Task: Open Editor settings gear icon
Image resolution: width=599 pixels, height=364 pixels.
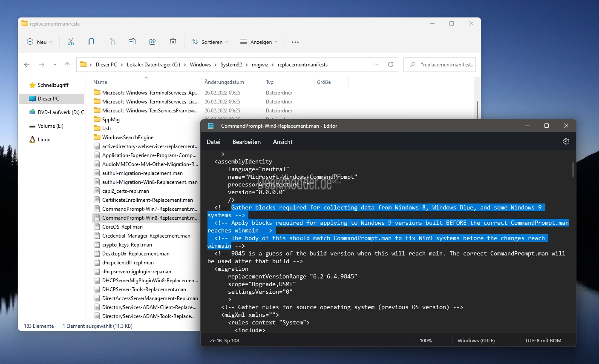Action: [566, 141]
